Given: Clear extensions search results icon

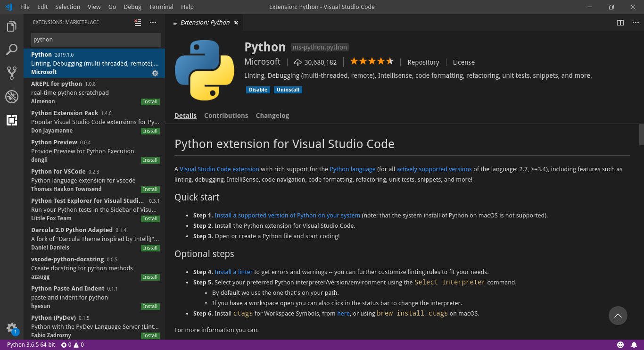Looking at the screenshot, I should click(x=138, y=22).
